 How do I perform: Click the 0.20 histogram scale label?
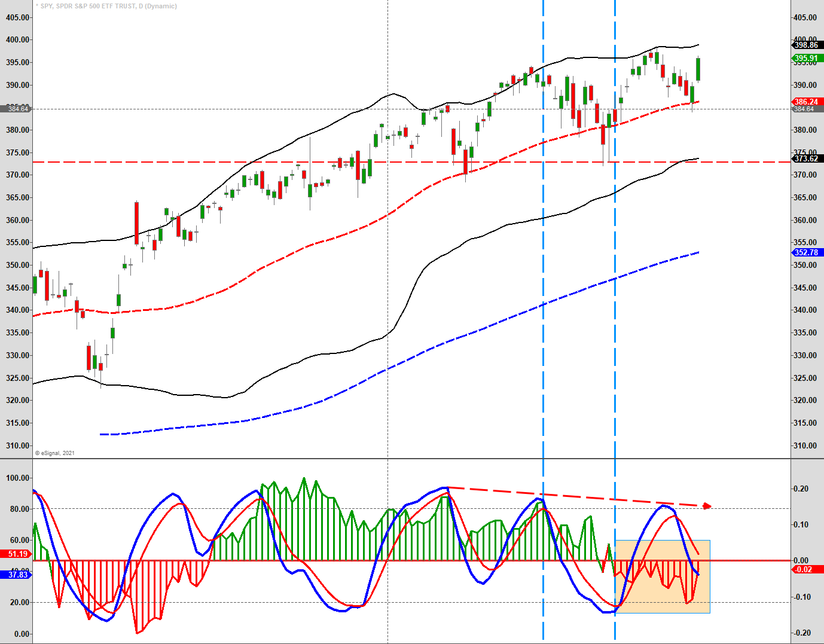coord(801,489)
